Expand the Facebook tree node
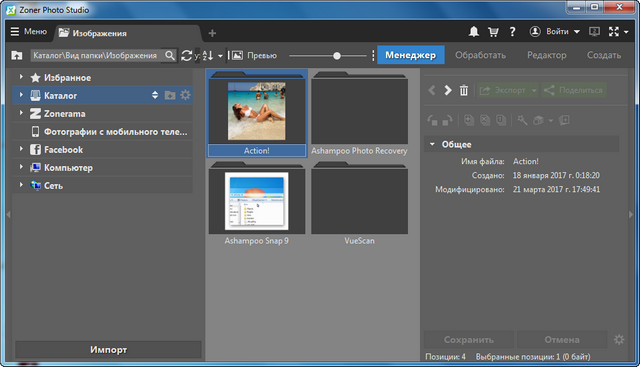The height and width of the screenshot is (367, 640). 21,149
